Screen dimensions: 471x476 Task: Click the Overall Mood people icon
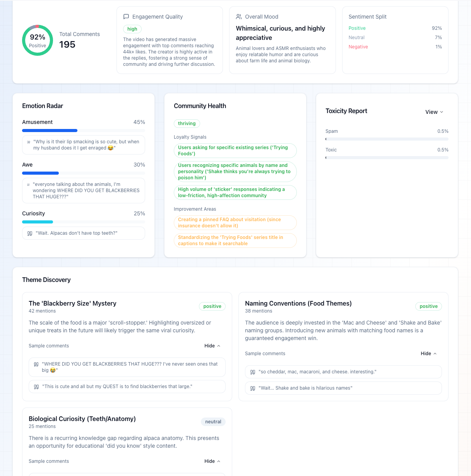pos(239,17)
